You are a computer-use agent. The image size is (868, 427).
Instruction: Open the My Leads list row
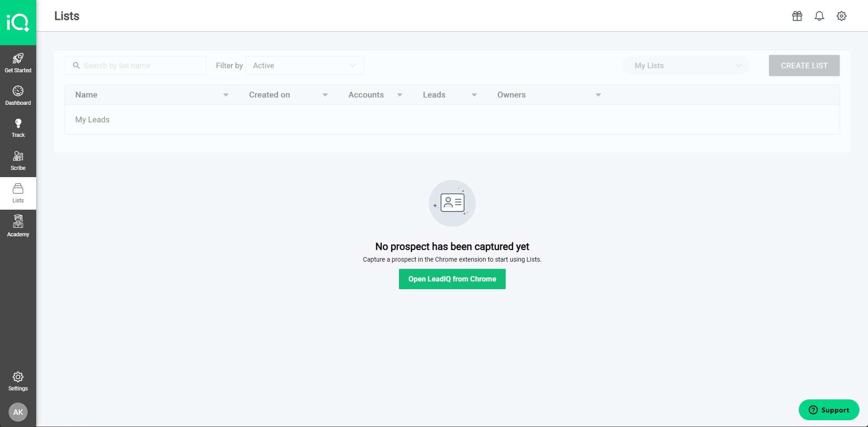click(x=452, y=120)
